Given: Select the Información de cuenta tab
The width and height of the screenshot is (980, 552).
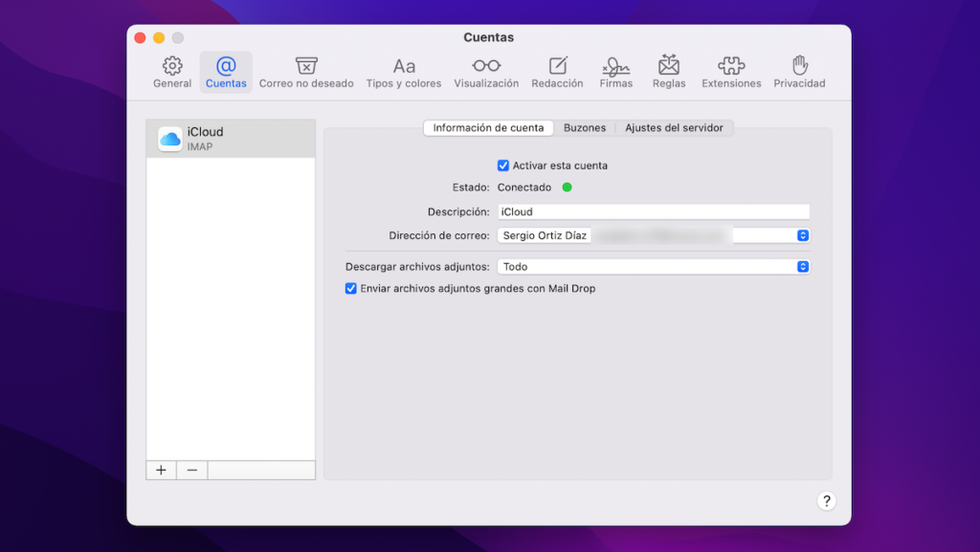Looking at the screenshot, I should coord(488,128).
